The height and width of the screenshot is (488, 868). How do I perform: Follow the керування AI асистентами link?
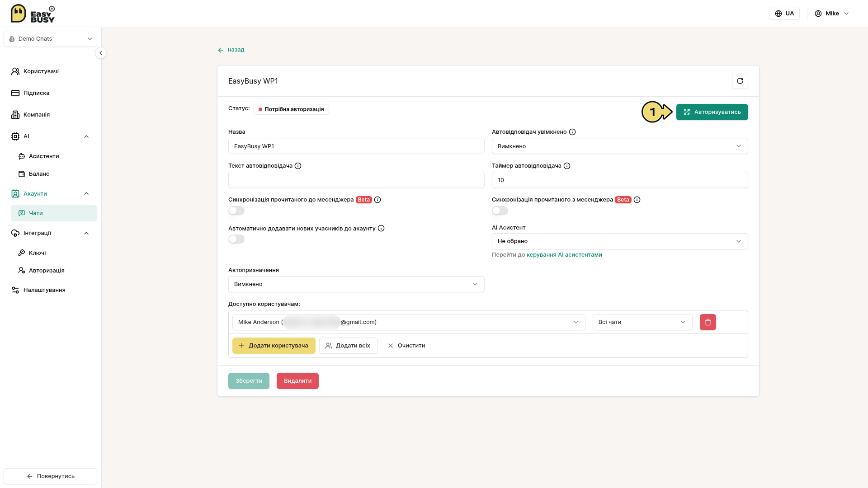(564, 255)
